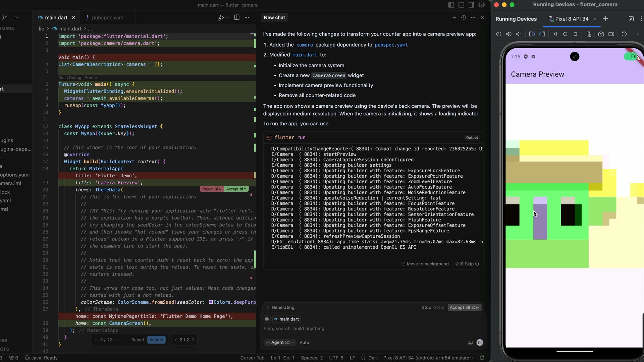Click the emulator volume up icon
644x362 pixels.
508,34
